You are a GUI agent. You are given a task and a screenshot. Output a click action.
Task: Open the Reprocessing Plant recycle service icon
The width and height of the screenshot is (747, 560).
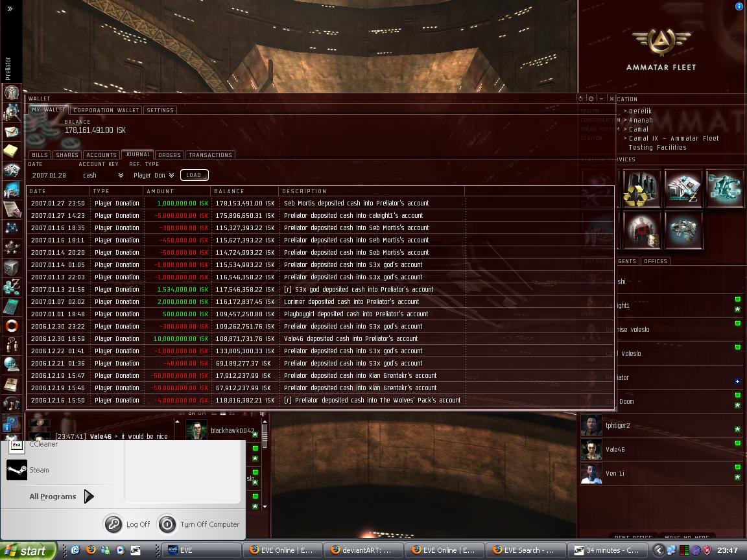point(641,189)
